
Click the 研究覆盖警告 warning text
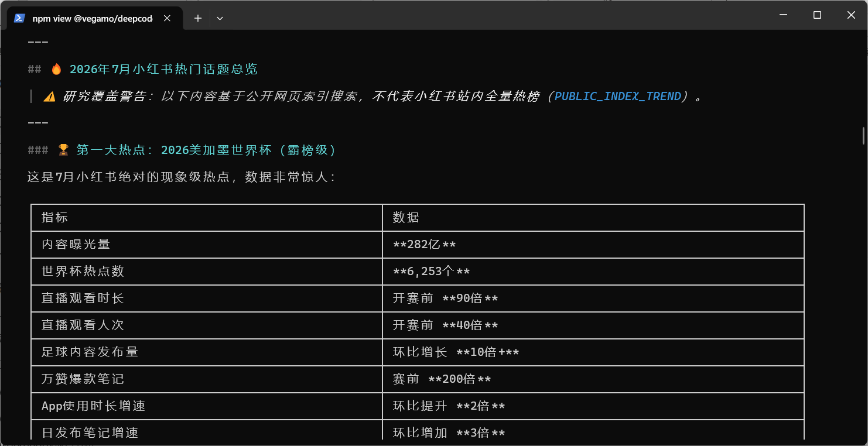(x=104, y=96)
